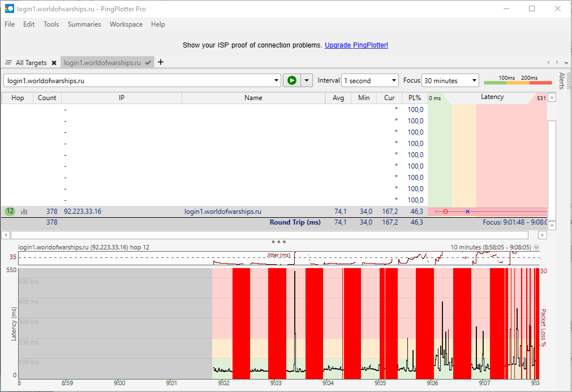The image size is (572, 392).
Task: Click the Hop column header
Action: pyautogui.click(x=18, y=98)
